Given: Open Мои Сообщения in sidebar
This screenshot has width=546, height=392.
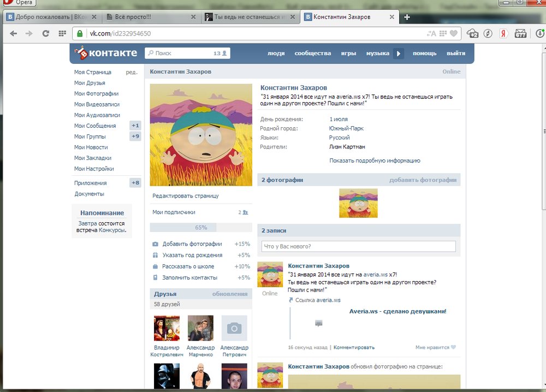Looking at the screenshot, I should 95,126.
